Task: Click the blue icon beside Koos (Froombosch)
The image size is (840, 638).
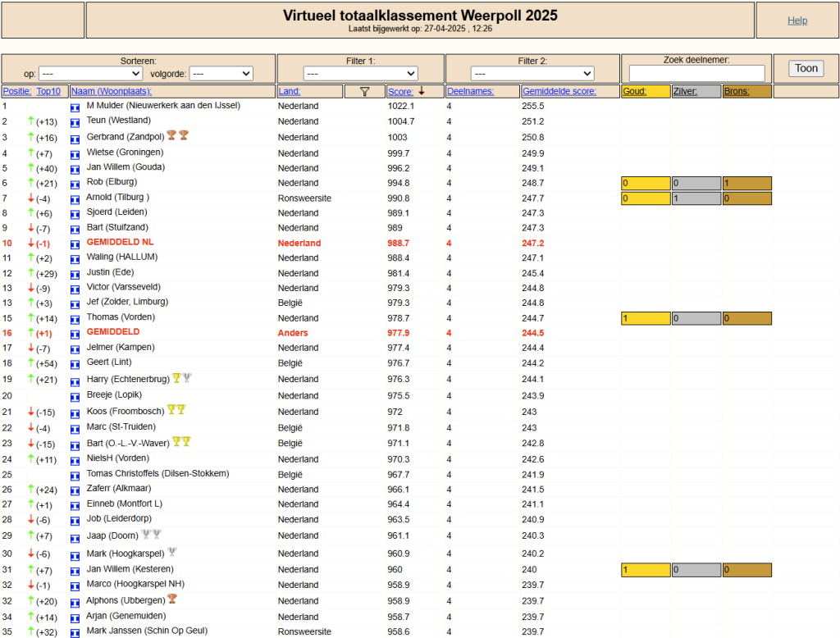Action: click(x=75, y=413)
